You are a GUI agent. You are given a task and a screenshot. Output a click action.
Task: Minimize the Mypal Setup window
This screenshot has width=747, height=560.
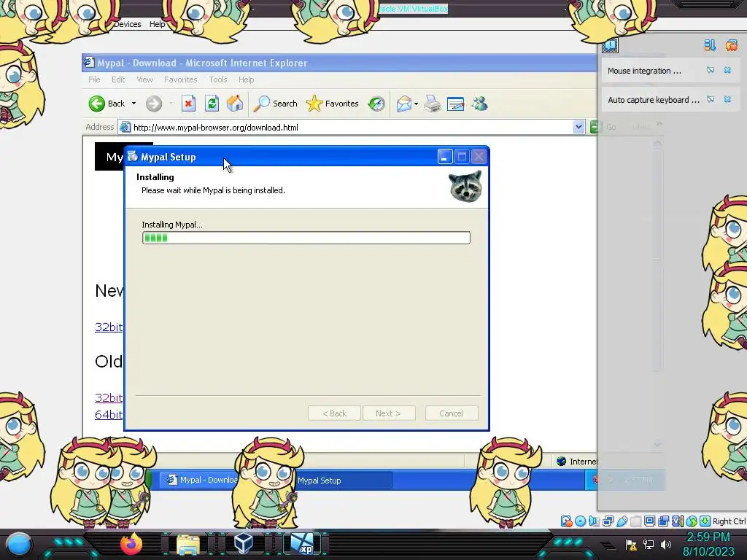tap(444, 156)
